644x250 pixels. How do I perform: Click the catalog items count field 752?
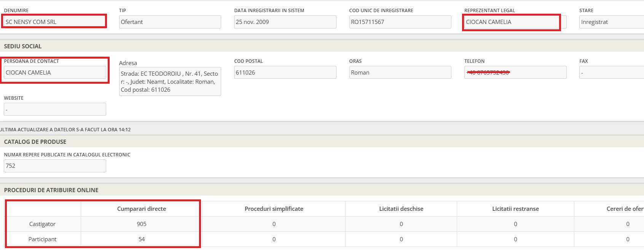[55, 166]
